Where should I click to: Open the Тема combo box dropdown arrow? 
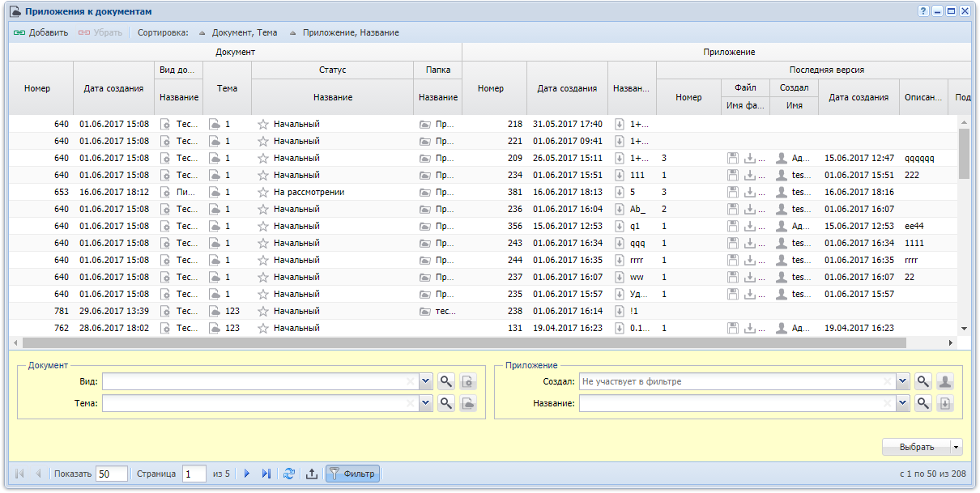point(426,402)
